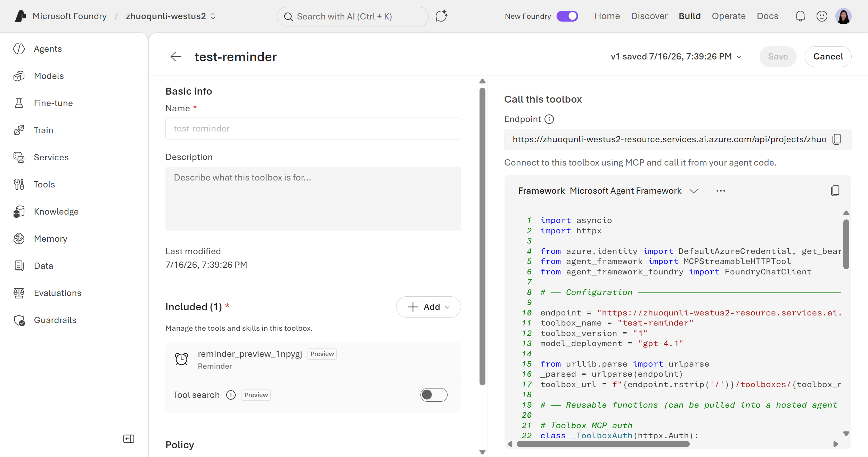The image size is (868, 457).
Task: Show Endpoint info tooltip icon
Action: [549, 119]
